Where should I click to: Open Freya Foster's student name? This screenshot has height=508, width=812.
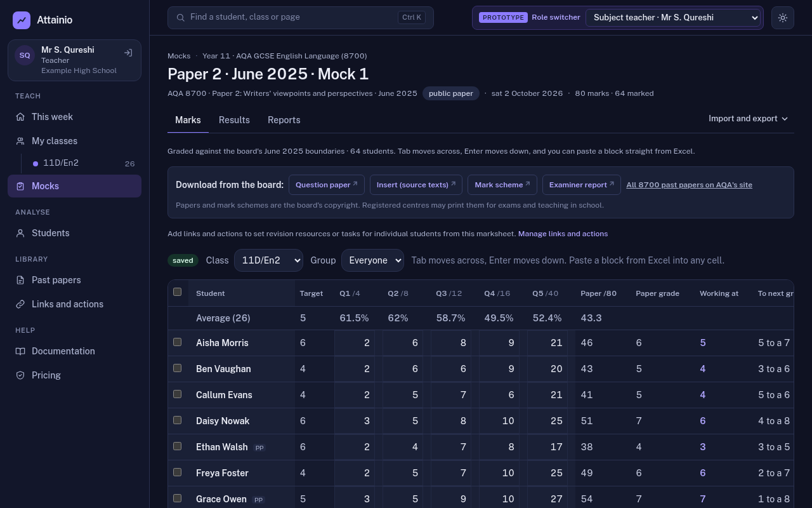tap(222, 473)
